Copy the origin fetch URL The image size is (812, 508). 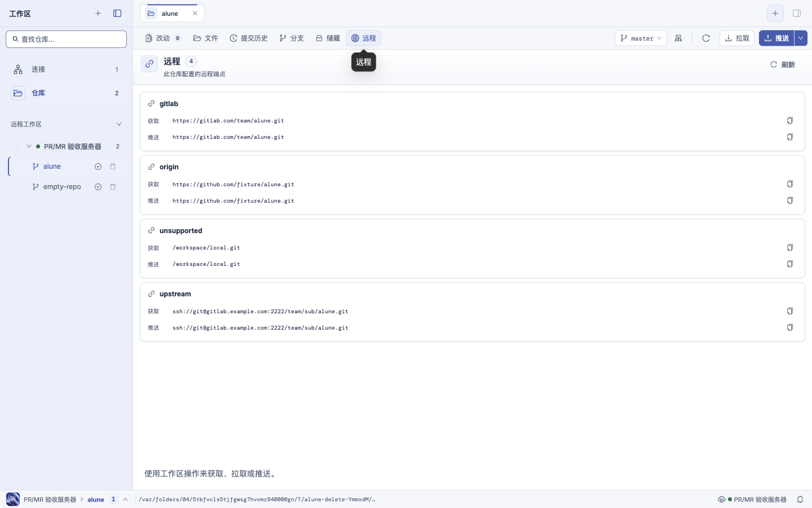(x=790, y=184)
